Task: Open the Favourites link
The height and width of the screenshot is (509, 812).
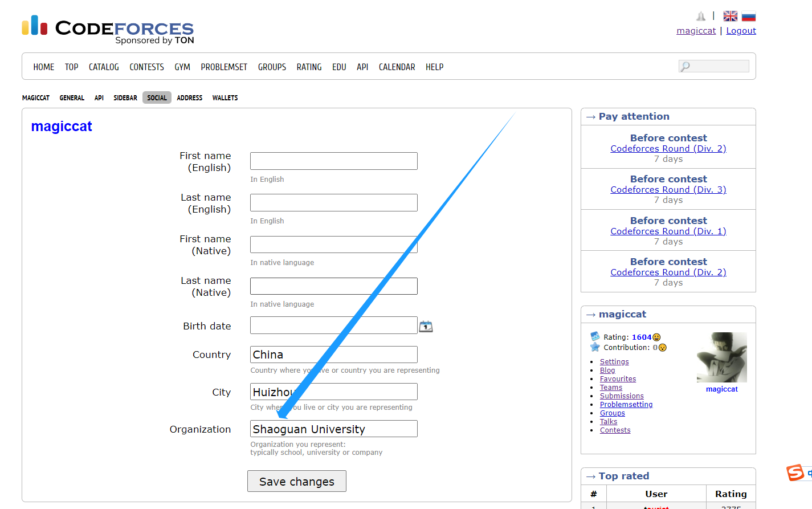Action: pyautogui.click(x=618, y=379)
